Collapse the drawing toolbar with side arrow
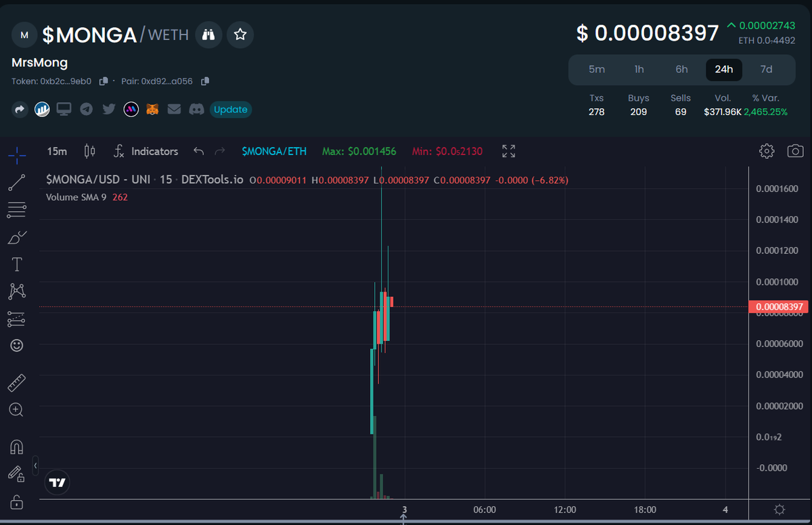Image resolution: width=812 pixels, height=525 pixels. coord(35,465)
